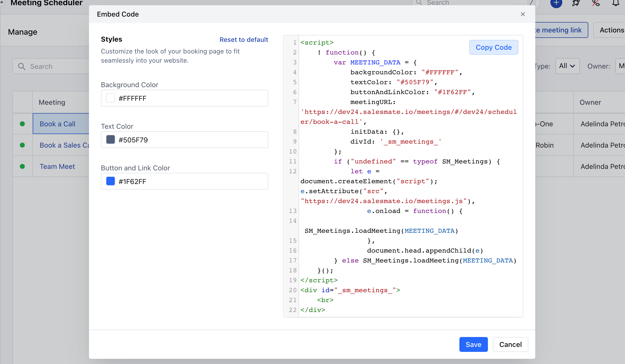Click the Save button

(x=473, y=344)
